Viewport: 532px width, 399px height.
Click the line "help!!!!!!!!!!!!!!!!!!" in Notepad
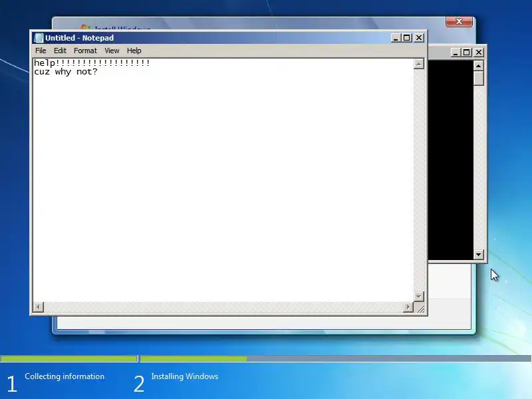pos(92,63)
